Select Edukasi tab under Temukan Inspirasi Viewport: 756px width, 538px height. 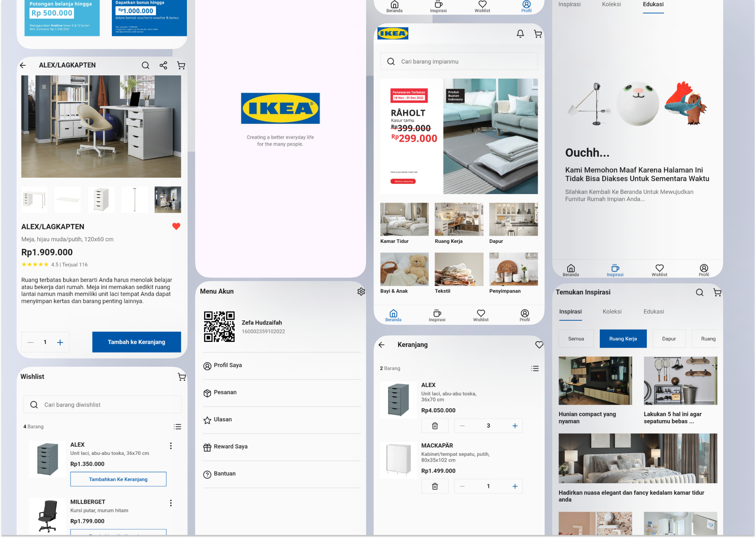(654, 312)
